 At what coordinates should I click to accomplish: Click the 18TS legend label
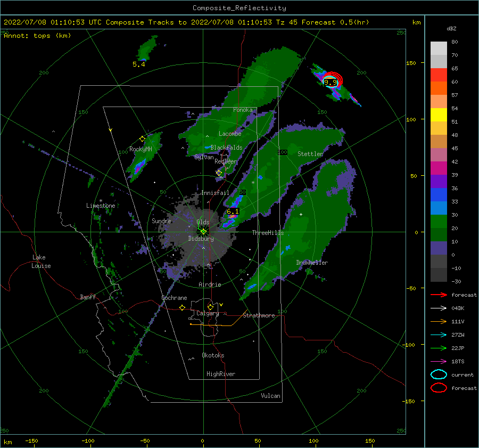pyautogui.click(x=458, y=362)
